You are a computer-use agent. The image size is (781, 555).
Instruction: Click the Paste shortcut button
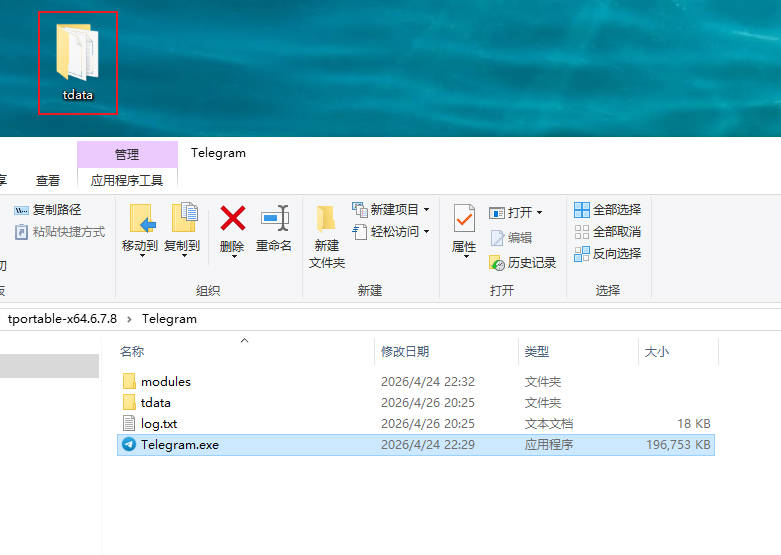click(x=60, y=232)
